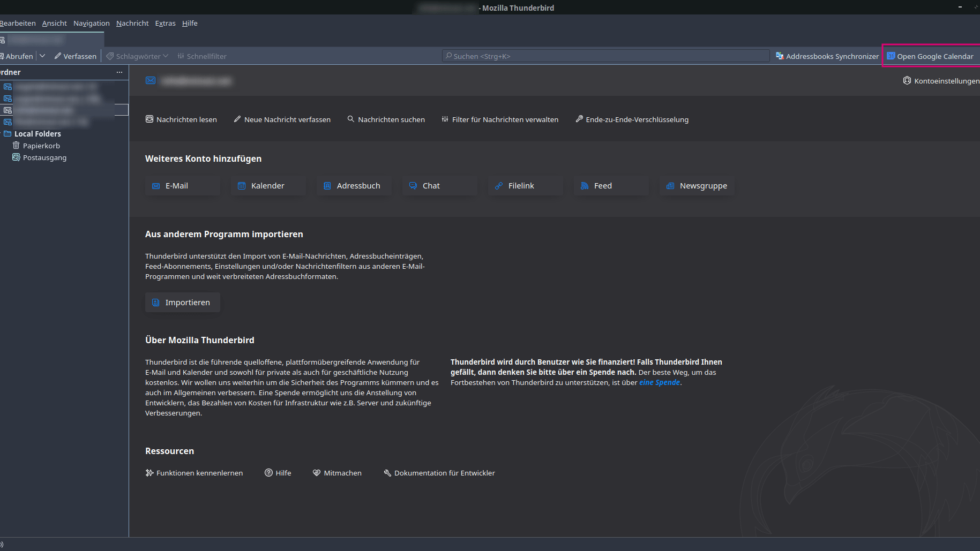Open the Bearbeiten menu
This screenshot has height=551, width=980.
[x=18, y=23]
